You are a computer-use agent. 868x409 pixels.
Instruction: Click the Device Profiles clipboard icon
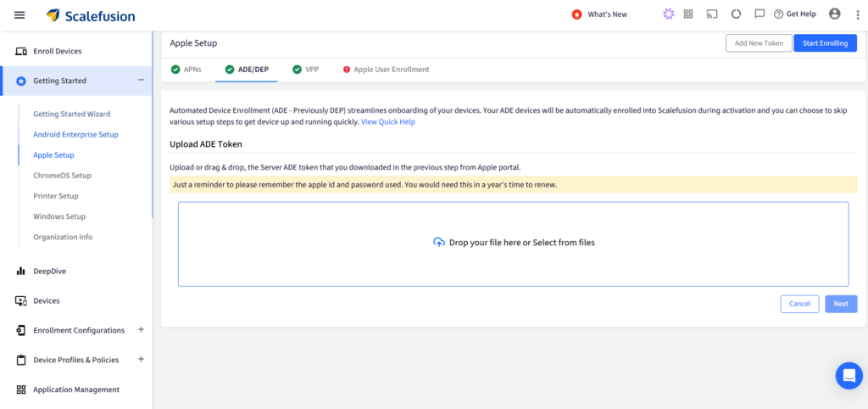[x=21, y=361]
